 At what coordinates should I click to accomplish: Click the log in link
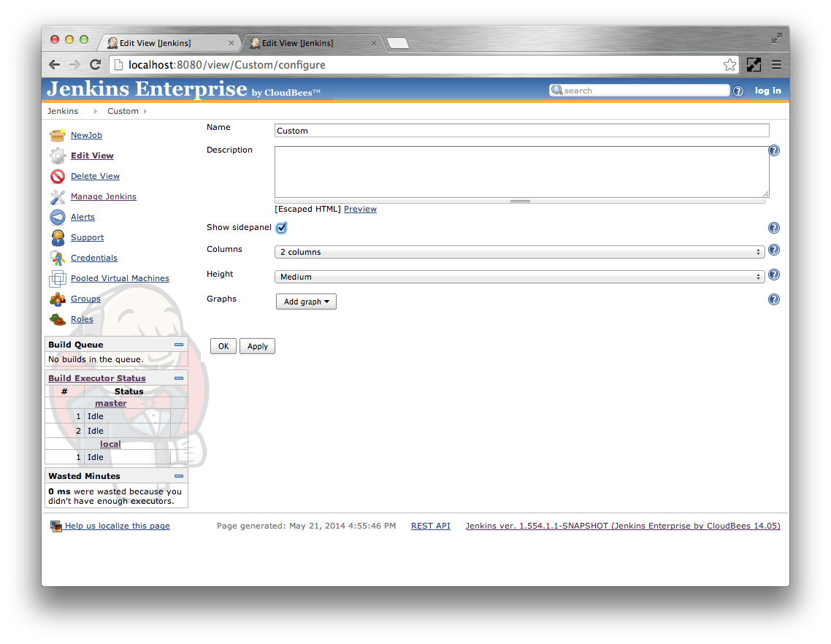coord(768,91)
